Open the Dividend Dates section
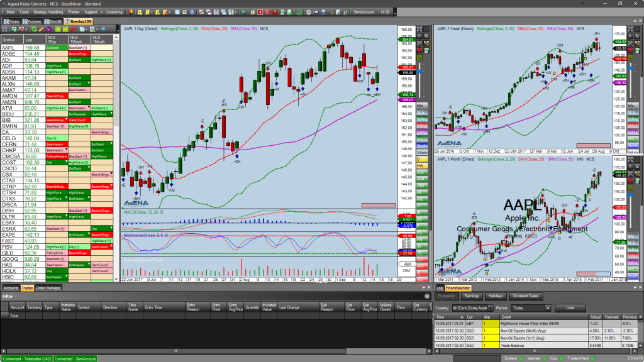 click(x=525, y=297)
